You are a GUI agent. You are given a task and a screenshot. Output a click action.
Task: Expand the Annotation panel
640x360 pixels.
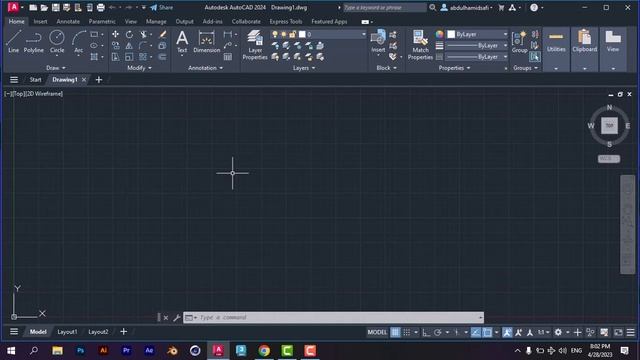205,68
